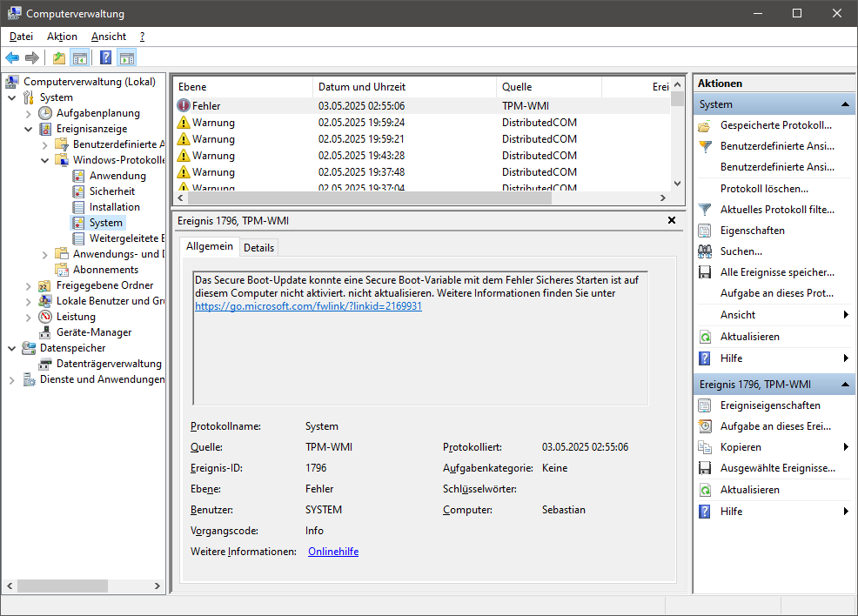Click the Forward arrow toolbar icon
This screenshot has width=858, height=616.
tap(32, 57)
